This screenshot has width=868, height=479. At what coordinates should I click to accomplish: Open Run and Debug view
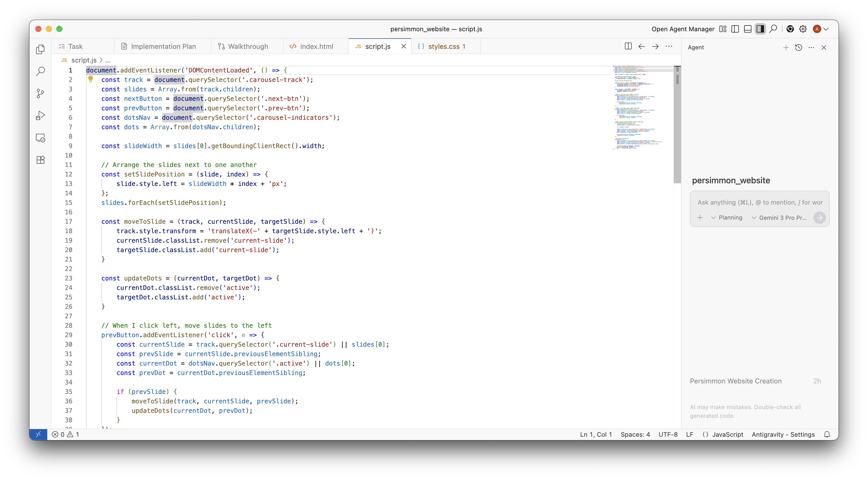[40, 116]
